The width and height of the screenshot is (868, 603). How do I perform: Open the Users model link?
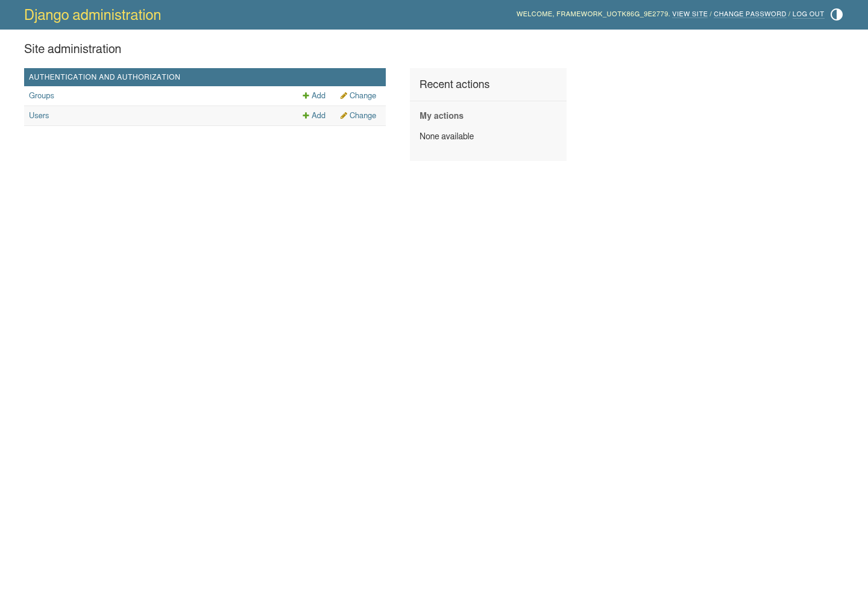tap(39, 116)
